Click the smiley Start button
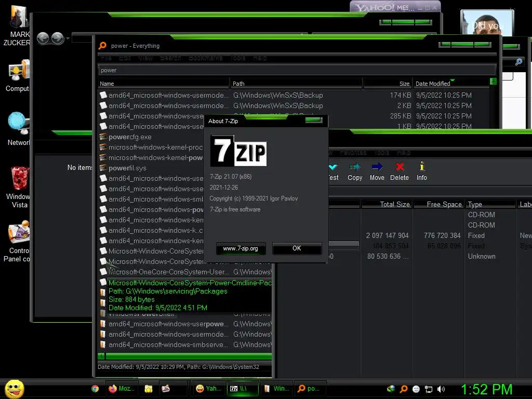Viewport: 532px width, 399px height. [15, 389]
